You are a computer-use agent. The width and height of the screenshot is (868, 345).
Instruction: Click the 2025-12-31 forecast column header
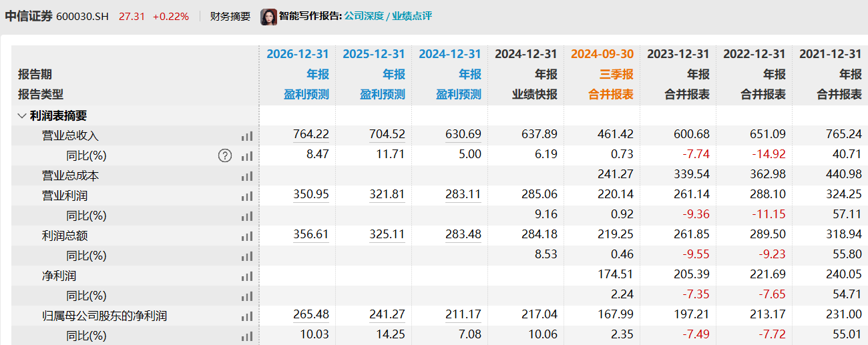[373, 55]
